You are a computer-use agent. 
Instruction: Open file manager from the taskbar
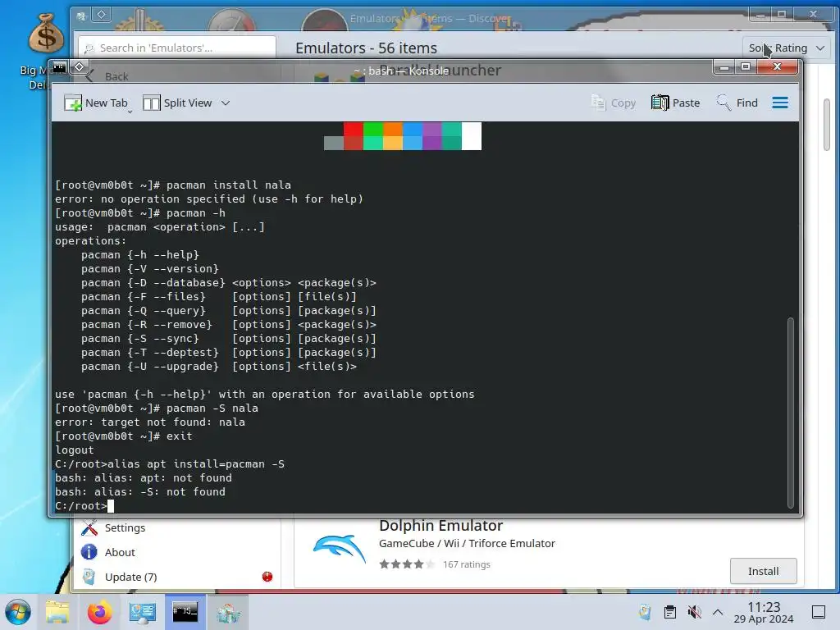point(57,612)
